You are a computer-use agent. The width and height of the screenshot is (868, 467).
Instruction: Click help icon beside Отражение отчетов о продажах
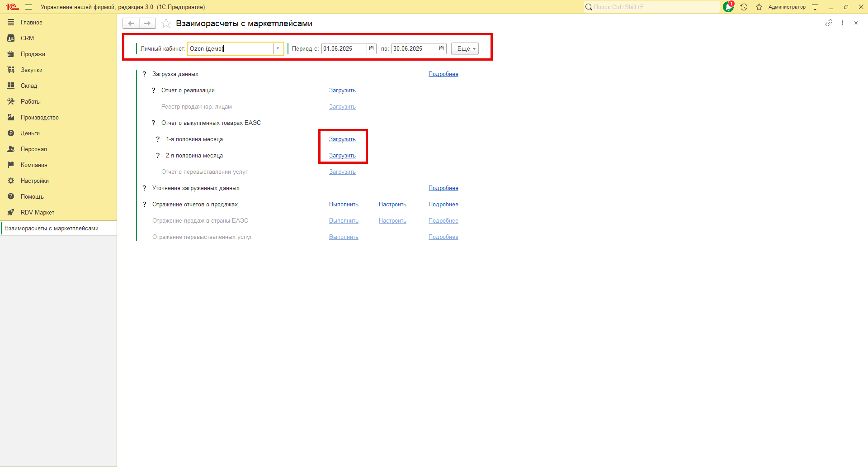pos(144,204)
